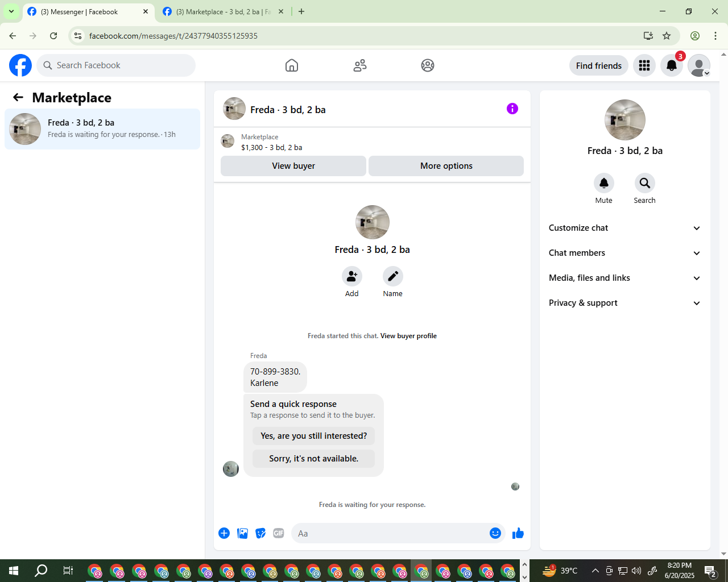Attach a photo file in composer
Viewport: 728px width, 582px height.
click(x=243, y=533)
